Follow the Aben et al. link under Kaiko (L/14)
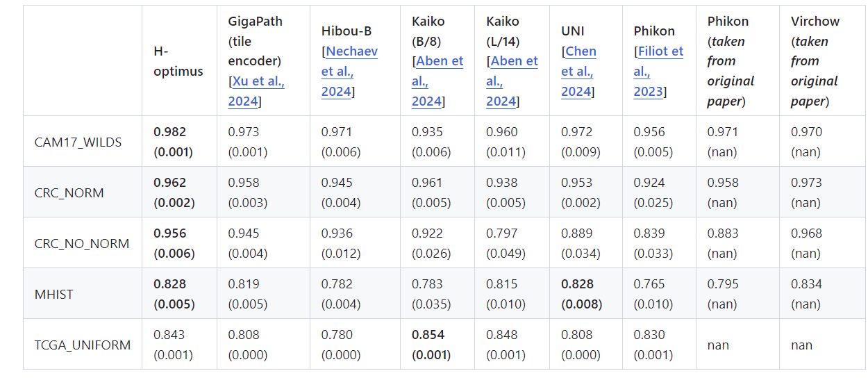 512,81
